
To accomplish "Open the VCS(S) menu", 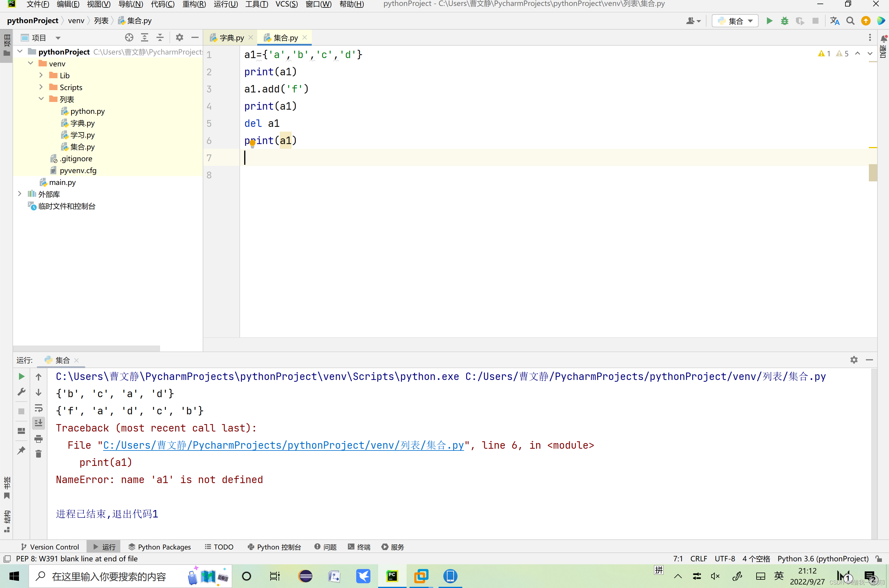I will [287, 4].
